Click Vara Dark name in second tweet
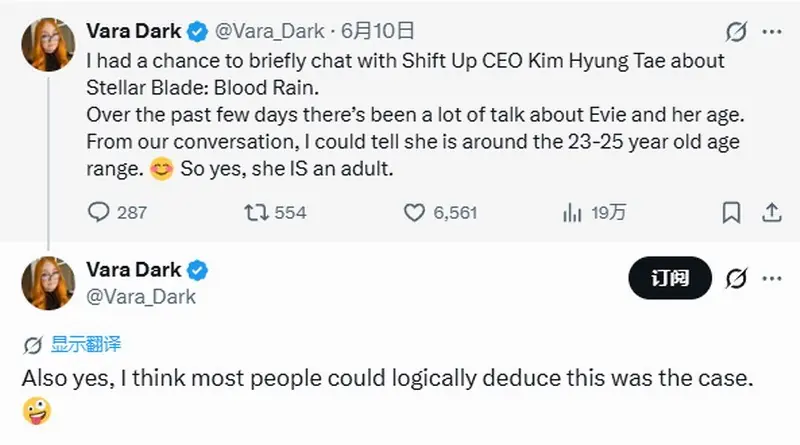This screenshot has height=445, width=800. (134, 269)
